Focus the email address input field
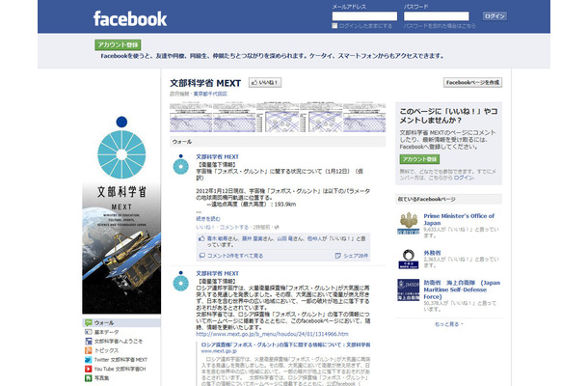This screenshot has height=386, width=588. pyautogui.click(x=364, y=16)
